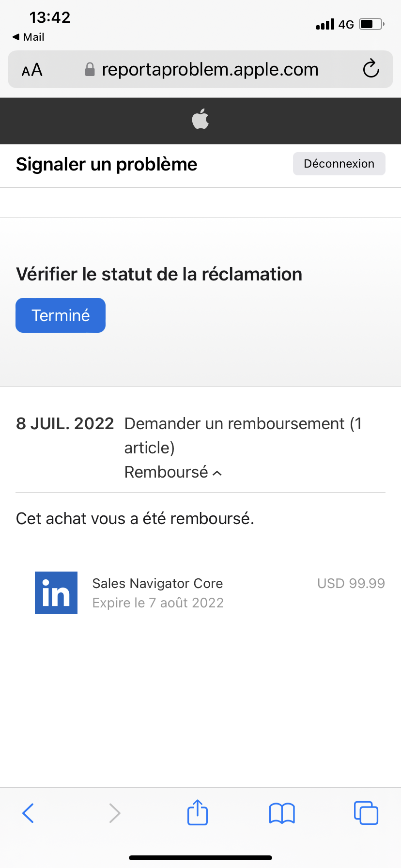Tap the LinkedIn app icon
Viewport: 401px width, 868px height.
click(56, 593)
